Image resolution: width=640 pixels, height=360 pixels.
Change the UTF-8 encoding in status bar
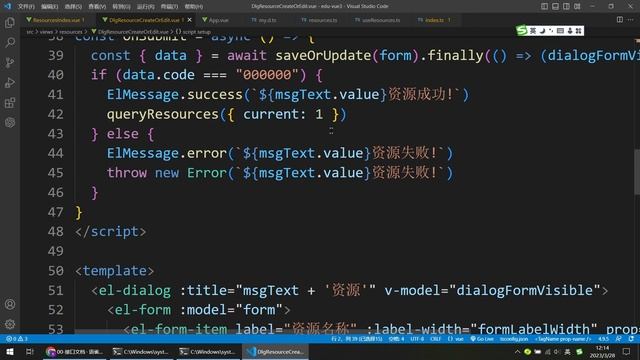point(417,339)
